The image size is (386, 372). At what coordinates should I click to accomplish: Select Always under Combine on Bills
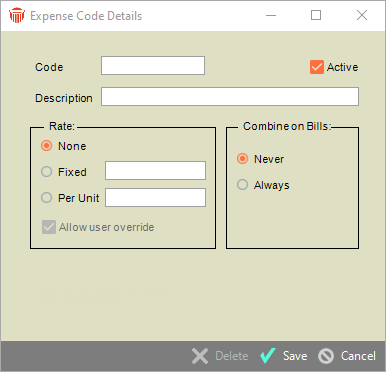242,185
